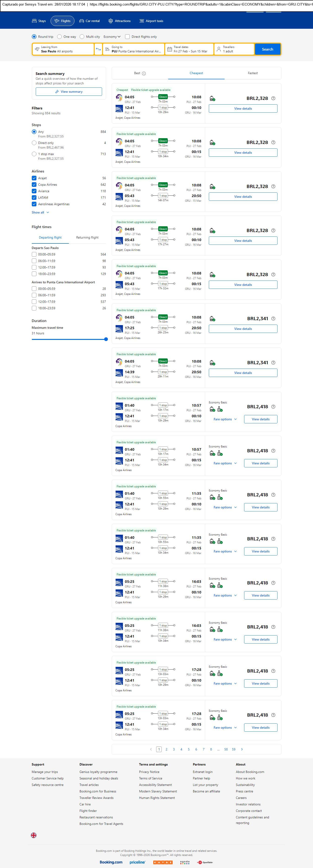The width and height of the screenshot is (313, 868).
Task: Uncheck the Copa Airlines filter
Action: pos(34,185)
